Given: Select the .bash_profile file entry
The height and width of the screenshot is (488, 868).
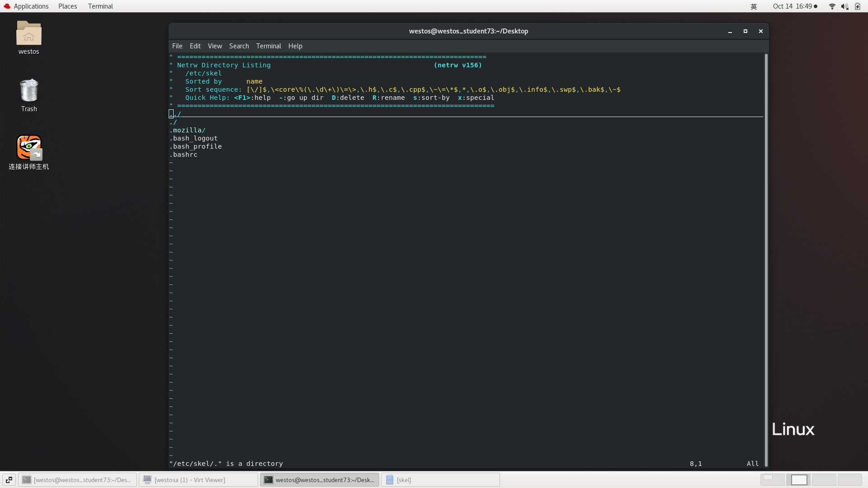Looking at the screenshot, I should pyautogui.click(x=195, y=146).
